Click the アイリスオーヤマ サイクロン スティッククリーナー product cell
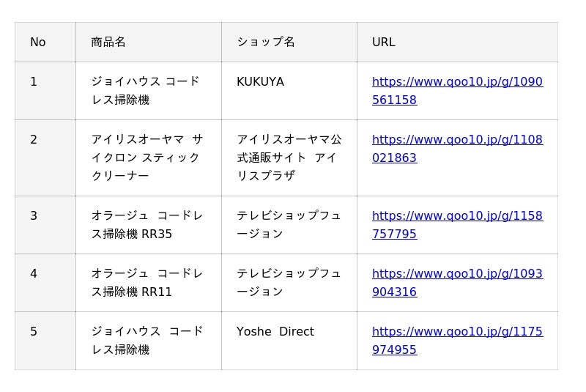The width and height of the screenshot is (586, 392). click(147, 158)
